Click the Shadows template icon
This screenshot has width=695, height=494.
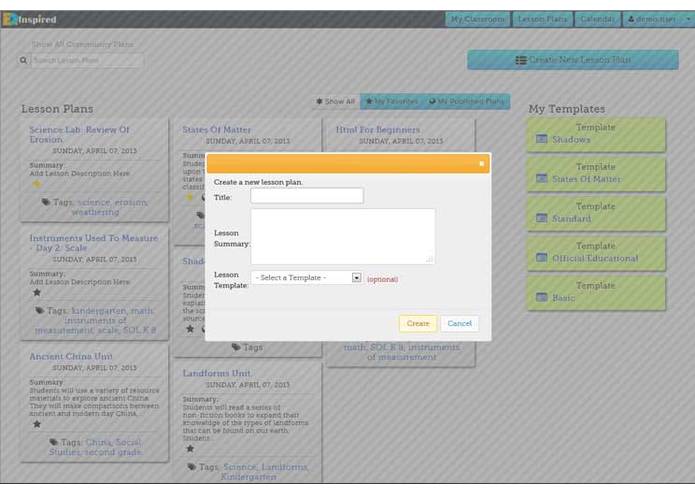(x=542, y=139)
